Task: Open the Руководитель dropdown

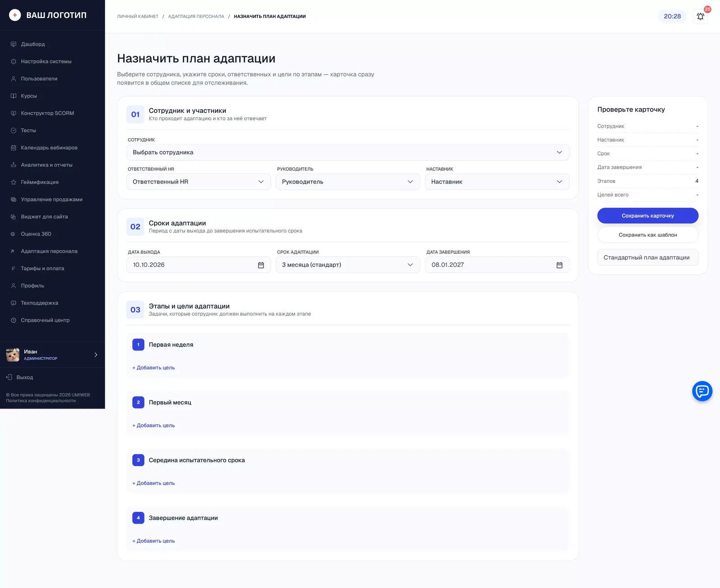Action: (x=348, y=182)
